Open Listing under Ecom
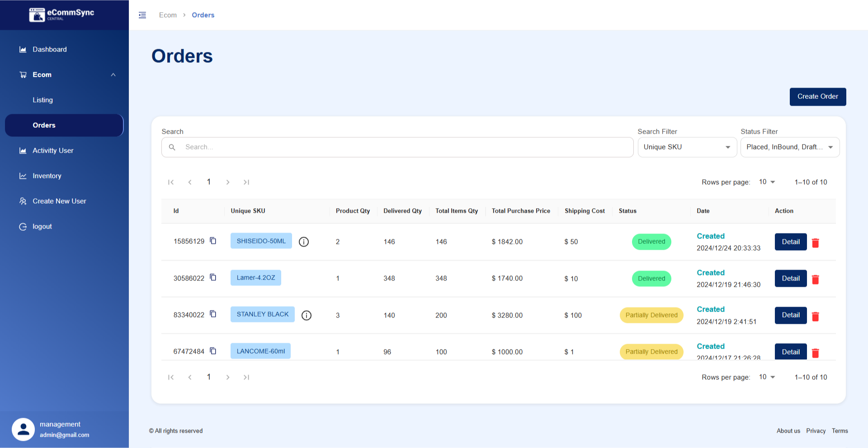This screenshot has height=448, width=868. pyautogui.click(x=64, y=100)
